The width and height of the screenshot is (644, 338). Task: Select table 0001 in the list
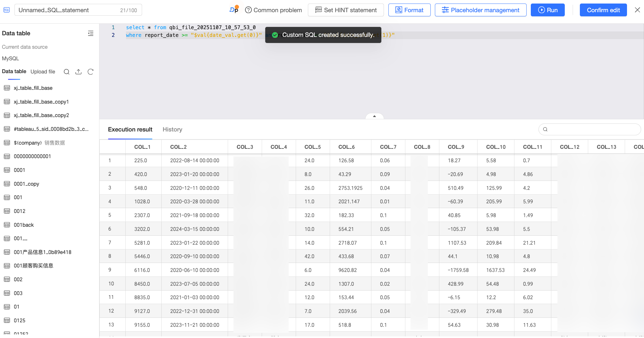tap(19, 170)
